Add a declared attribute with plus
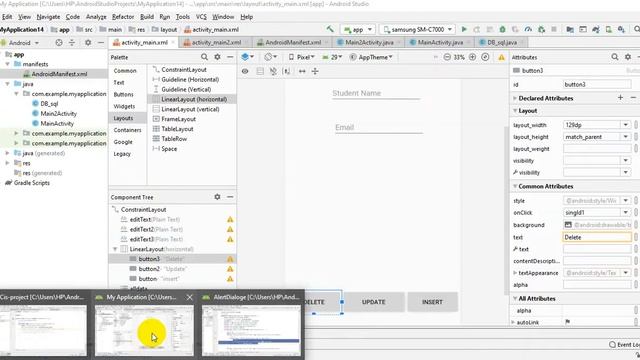Image resolution: width=640 pixels, height=360 pixels. click(x=620, y=98)
